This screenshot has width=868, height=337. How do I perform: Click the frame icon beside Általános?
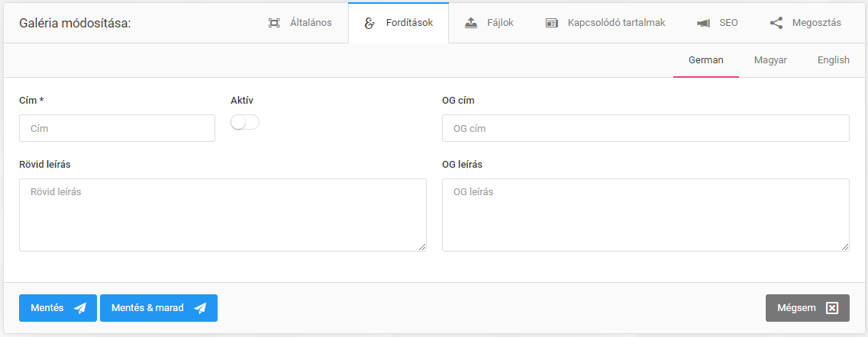(273, 23)
